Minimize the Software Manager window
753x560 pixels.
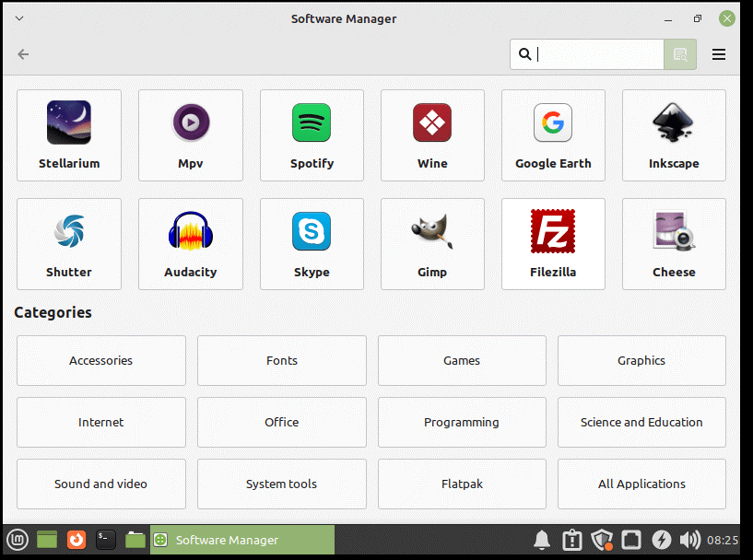(668, 19)
